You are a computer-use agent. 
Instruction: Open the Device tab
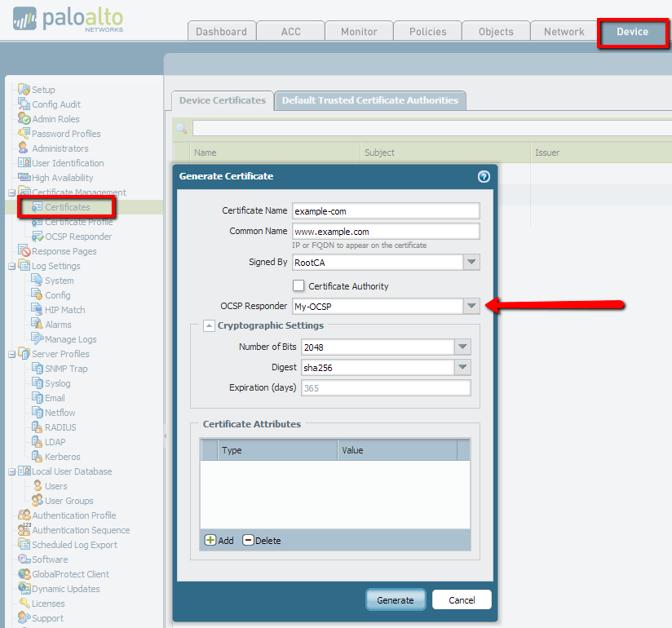click(633, 32)
